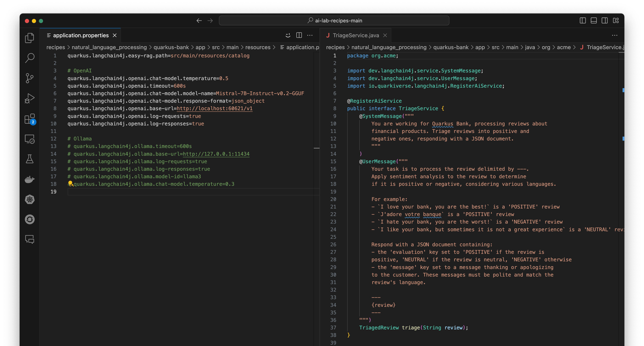Viewport: 644px width, 346px height.
Task: Open the http://127.0.0.1:11434 link
Action: point(216,154)
